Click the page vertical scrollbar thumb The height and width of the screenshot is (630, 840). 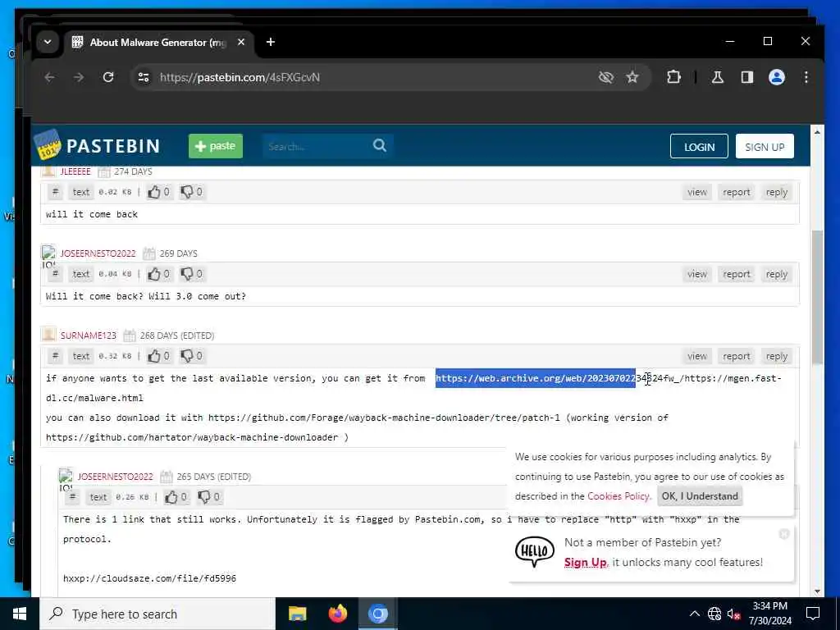[817, 297]
